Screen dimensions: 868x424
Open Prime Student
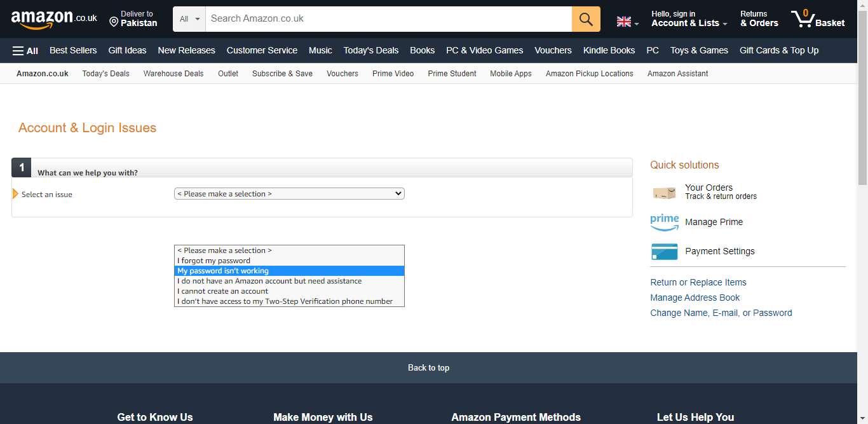coord(452,74)
